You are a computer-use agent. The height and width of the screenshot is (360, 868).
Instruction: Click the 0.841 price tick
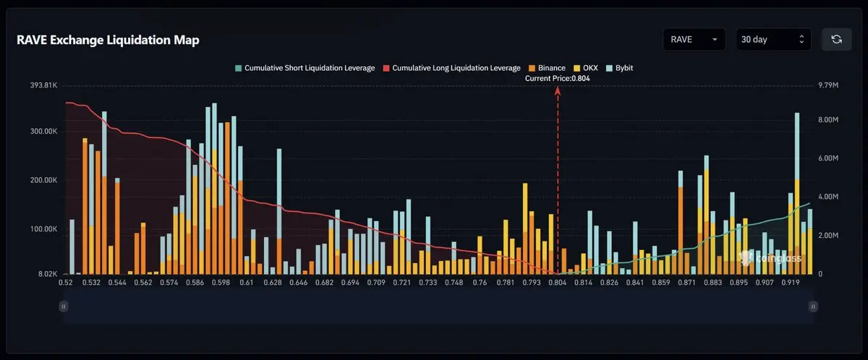[x=636, y=283]
